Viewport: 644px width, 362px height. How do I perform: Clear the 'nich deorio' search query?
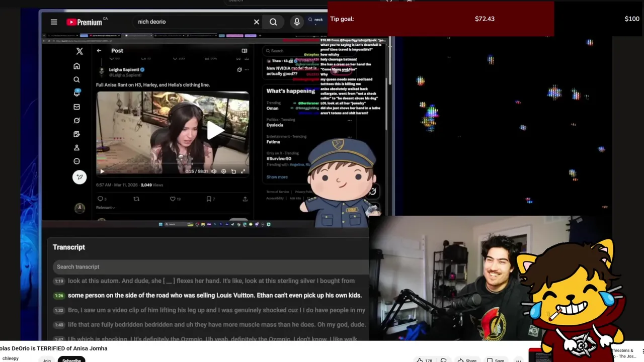pyautogui.click(x=257, y=22)
